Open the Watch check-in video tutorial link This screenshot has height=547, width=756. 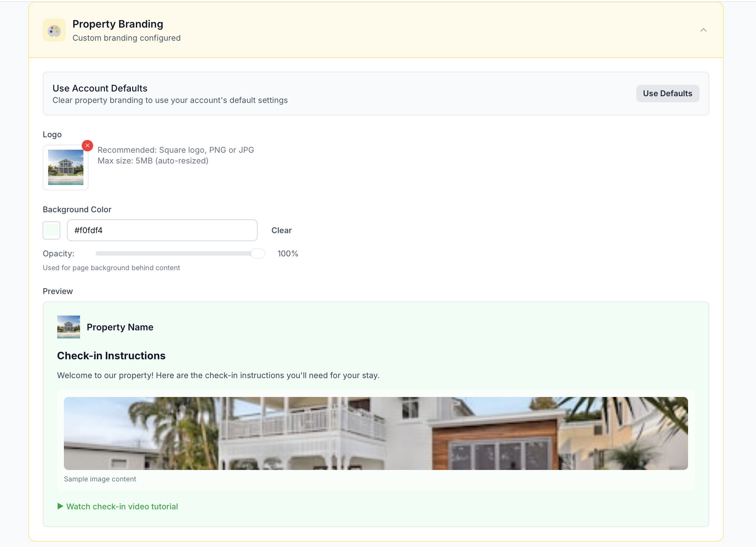122,507
